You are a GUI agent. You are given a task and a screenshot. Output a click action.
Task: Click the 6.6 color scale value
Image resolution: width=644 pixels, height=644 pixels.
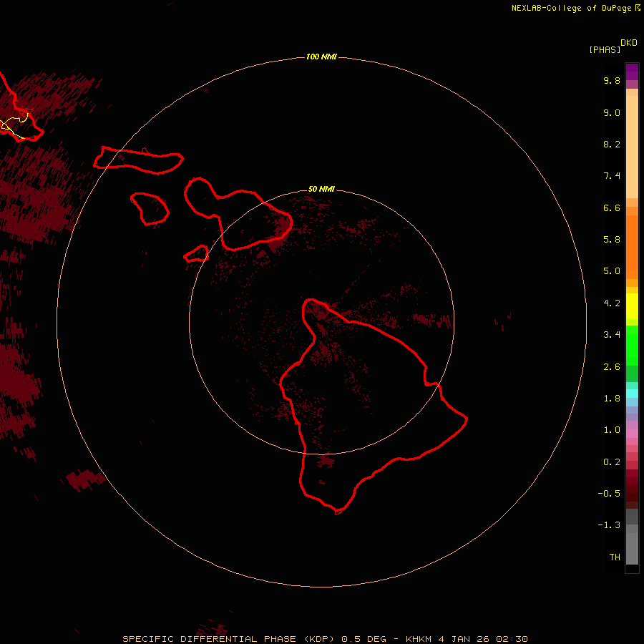[612, 208]
